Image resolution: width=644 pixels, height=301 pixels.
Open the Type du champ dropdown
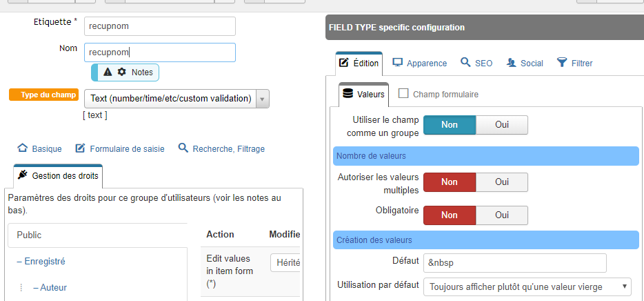click(x=177, y=99)
